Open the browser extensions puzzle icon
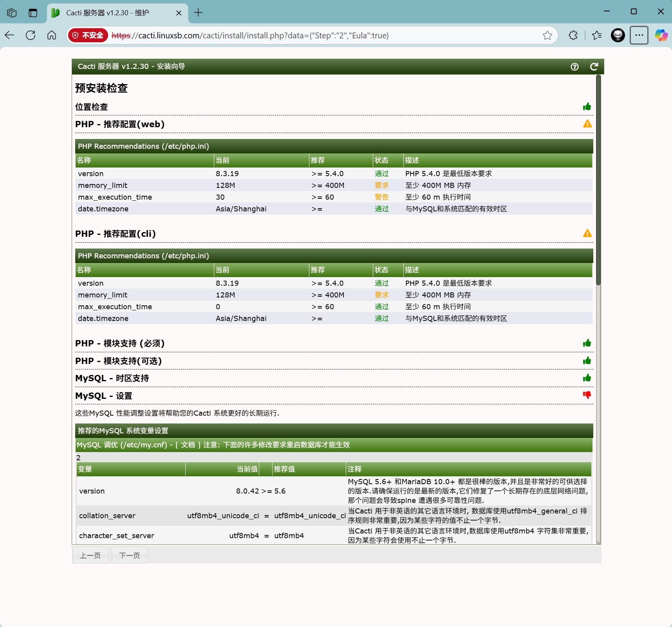 pos(573,35)
